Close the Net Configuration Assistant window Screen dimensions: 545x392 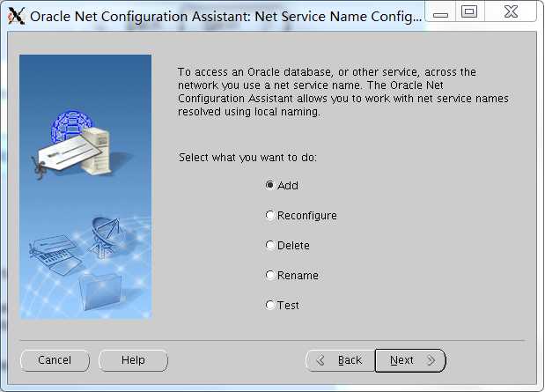511,12
